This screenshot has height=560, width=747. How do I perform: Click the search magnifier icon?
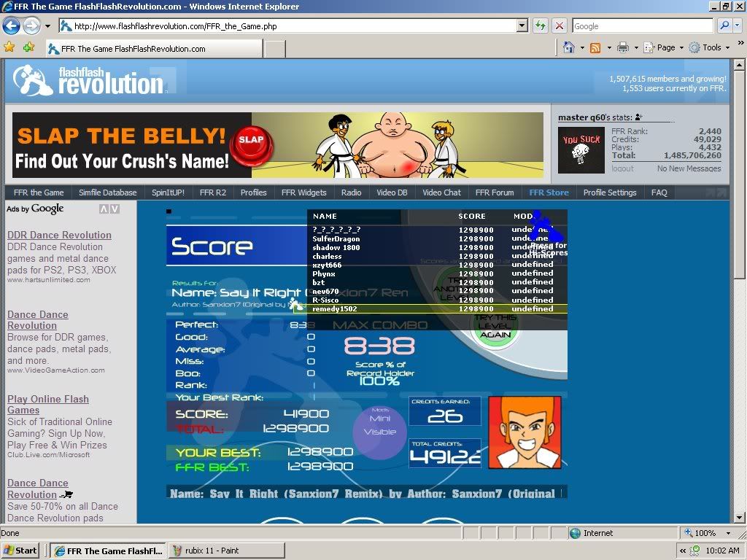[724, 26]
